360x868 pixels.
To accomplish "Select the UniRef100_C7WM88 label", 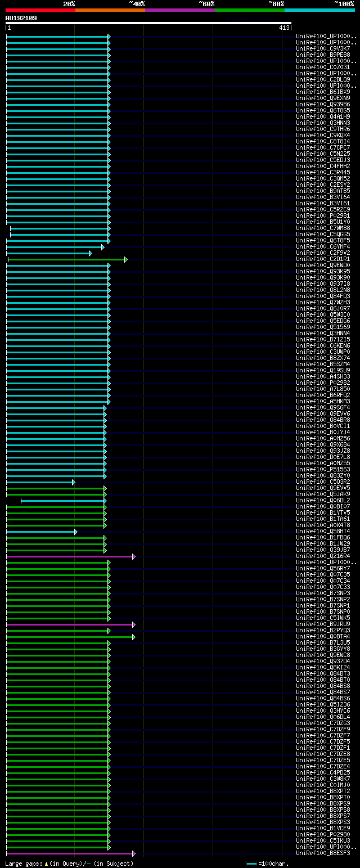I will pos(323,228).
